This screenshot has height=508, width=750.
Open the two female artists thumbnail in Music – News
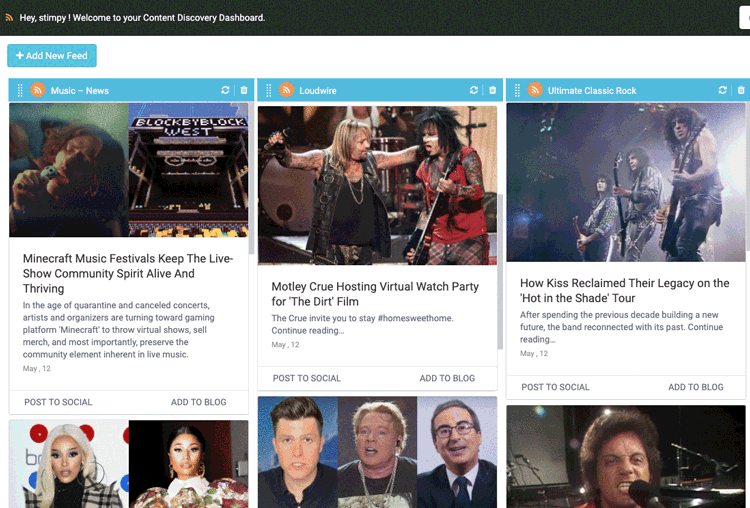point(129,464)
